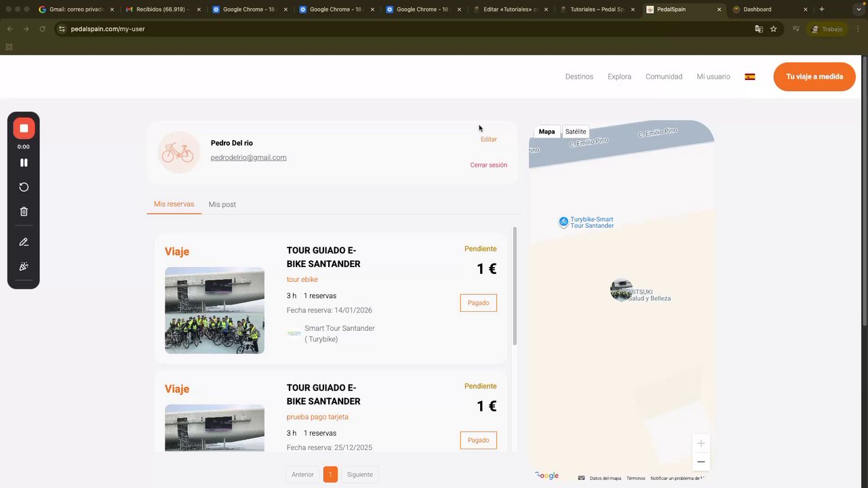This screenshot has width=868, height=488.
Task: Switch to Dashboard tab
Action: pyautogui.click(x=770, y=9)
